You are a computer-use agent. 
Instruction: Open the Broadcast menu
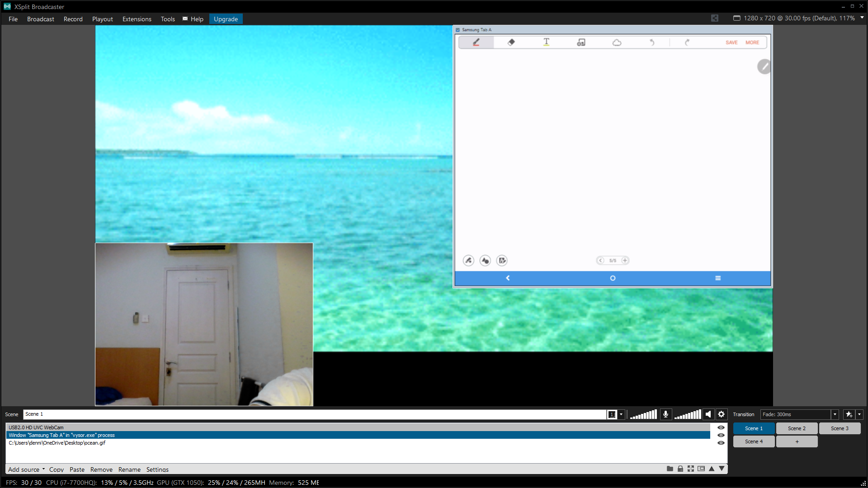click(x=40, y=19)
